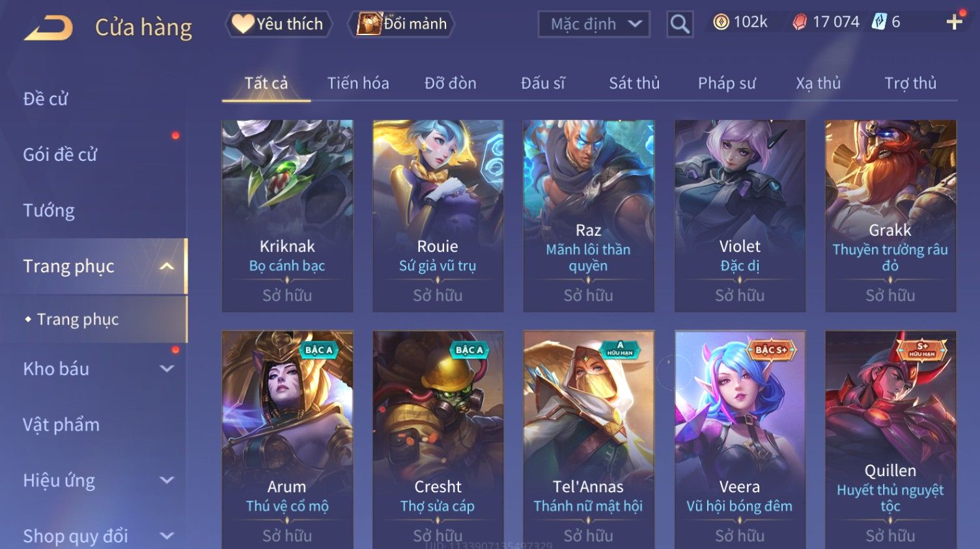Click the golden back arrow icon

click(49, 28)
